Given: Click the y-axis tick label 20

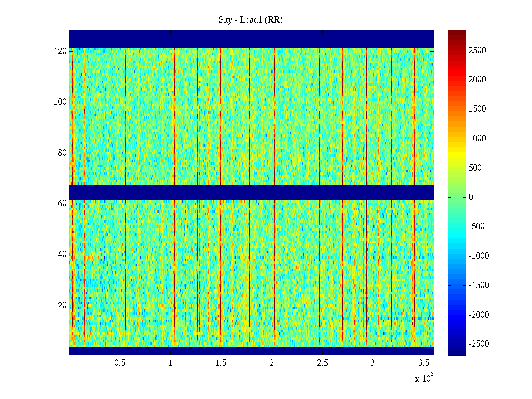Looking at the screenshot, I should 62,306.
